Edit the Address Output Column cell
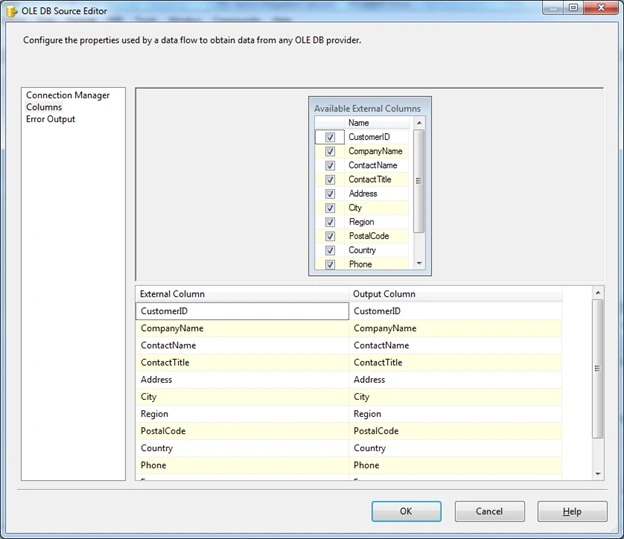The width and height of the screenshot is (624, 539). tap(455, 379)
